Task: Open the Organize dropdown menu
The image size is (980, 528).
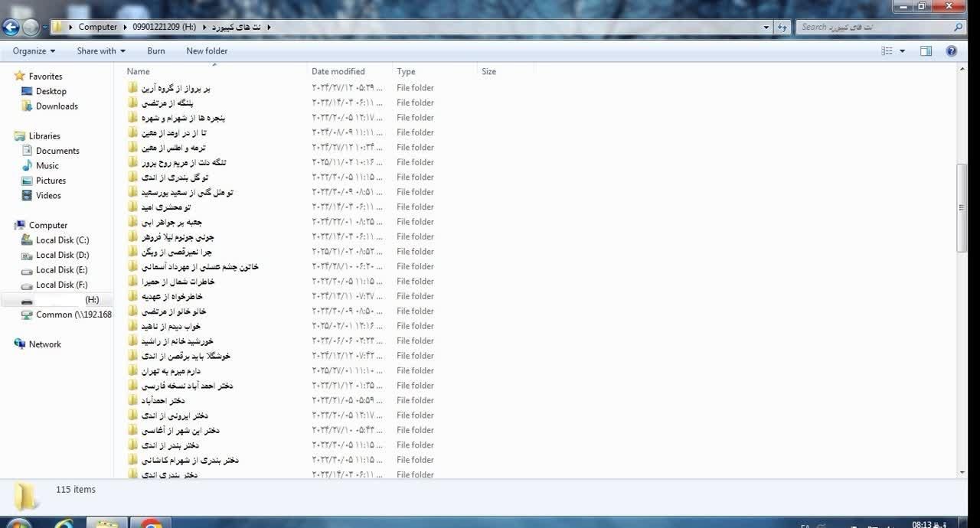Action: [34, 51]
